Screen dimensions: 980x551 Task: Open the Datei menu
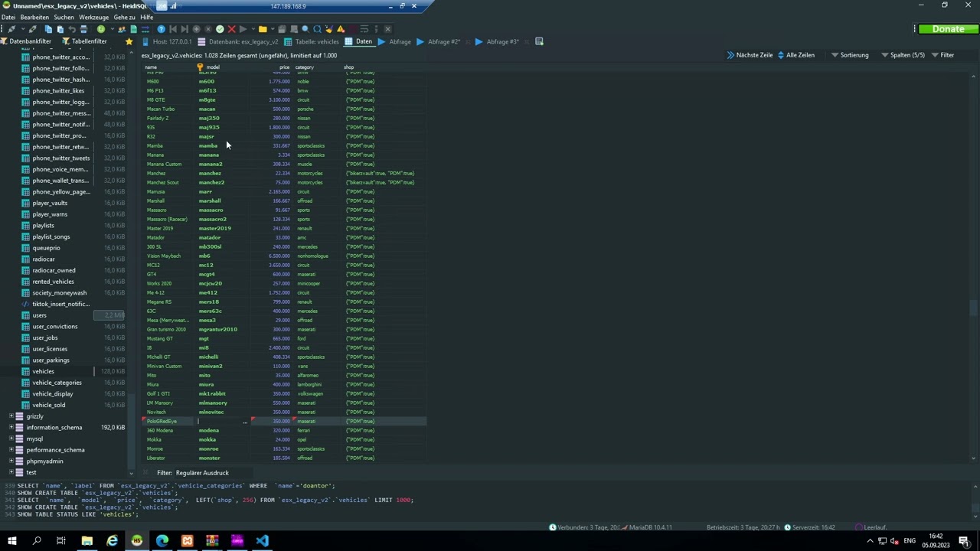pyautogui.click(x=8, y=17)
